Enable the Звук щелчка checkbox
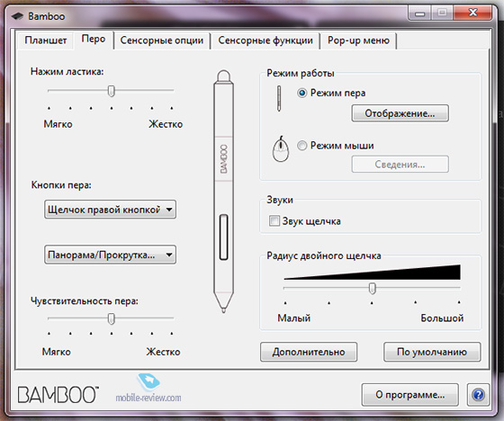Screen dimensions: 504x421 click(x=274, y=220)
